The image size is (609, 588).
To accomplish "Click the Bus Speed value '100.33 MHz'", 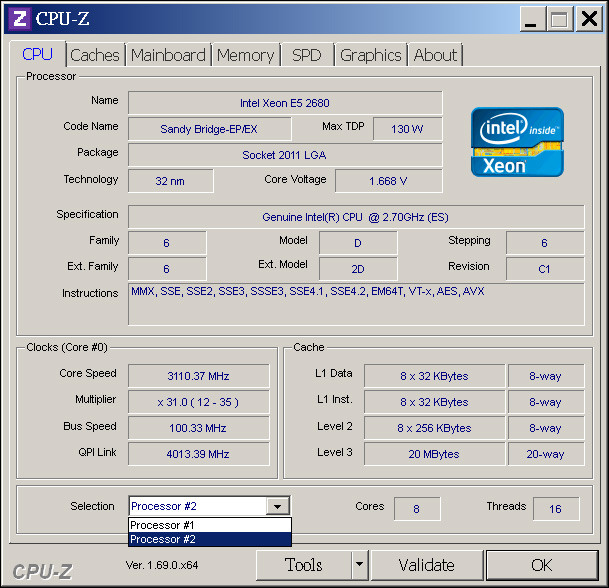I will pos(198,428).
